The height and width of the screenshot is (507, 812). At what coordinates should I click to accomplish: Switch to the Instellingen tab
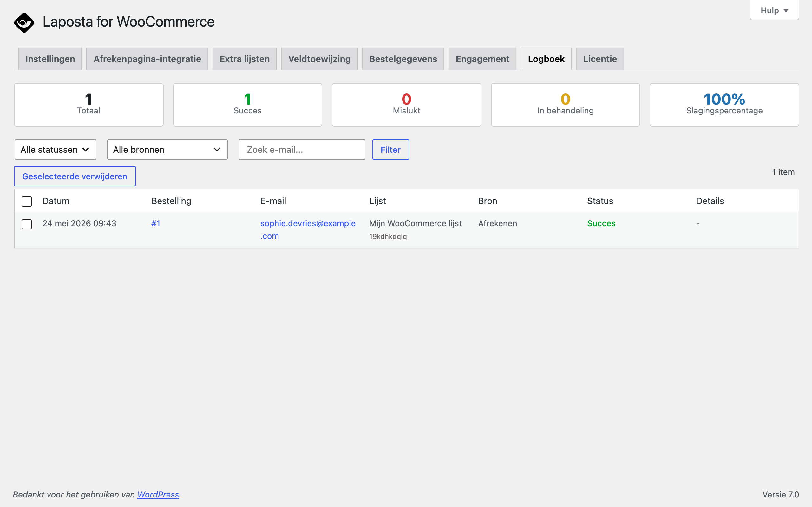click(x=50, y=59)
